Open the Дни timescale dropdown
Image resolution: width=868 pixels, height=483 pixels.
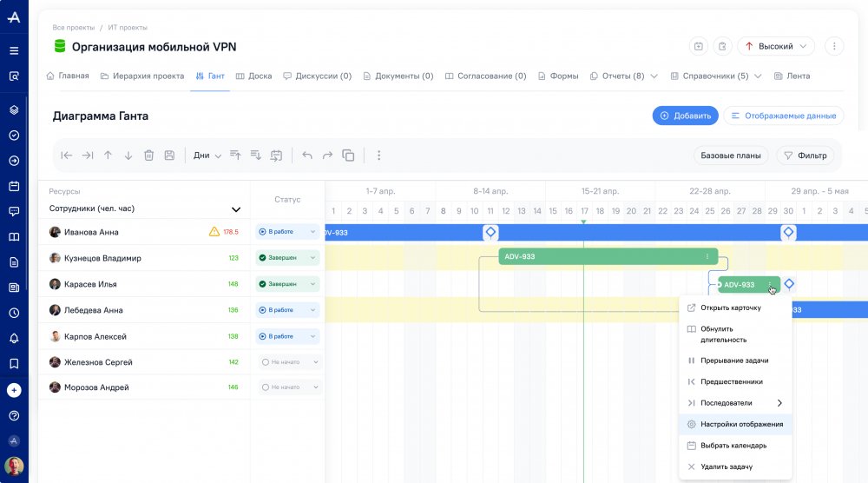point(207,155)
